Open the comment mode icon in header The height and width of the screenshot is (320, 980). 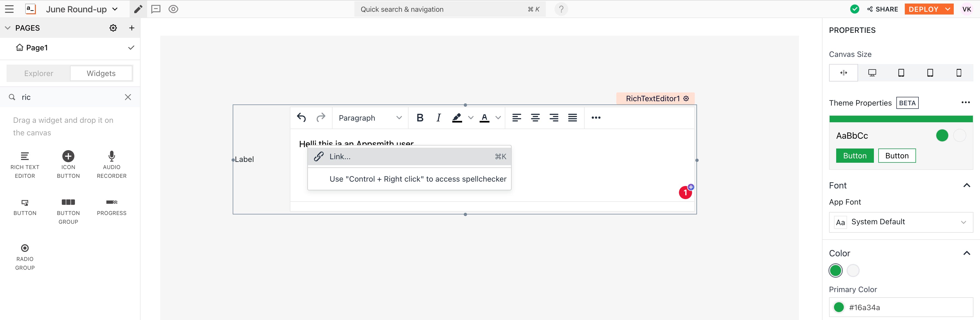[x=156, y=9]
